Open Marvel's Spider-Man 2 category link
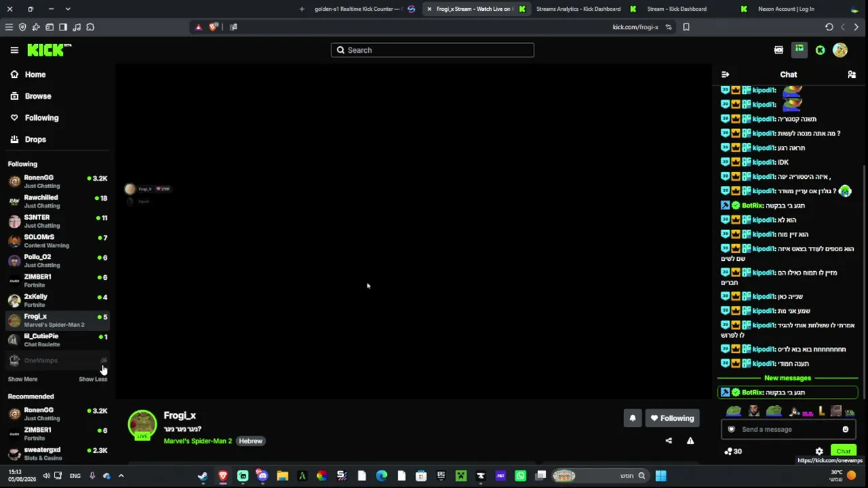868x488 pixels. [x=197, y=441]
